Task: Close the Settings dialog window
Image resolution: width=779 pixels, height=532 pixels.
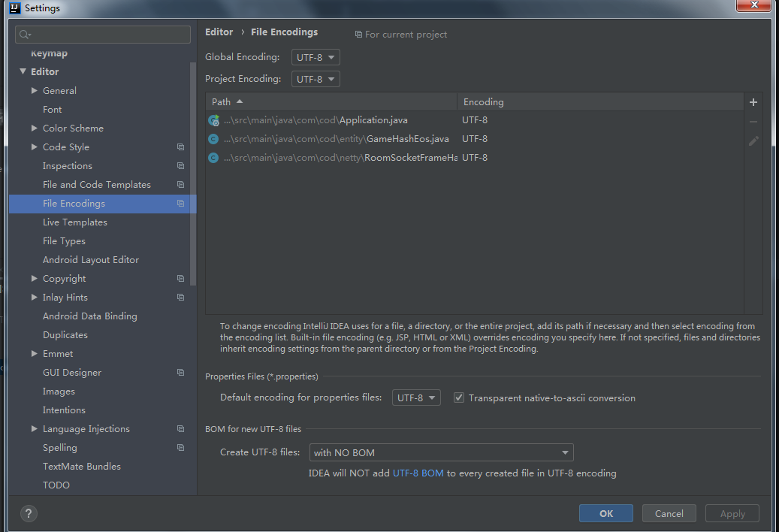Action: point(754,5)
